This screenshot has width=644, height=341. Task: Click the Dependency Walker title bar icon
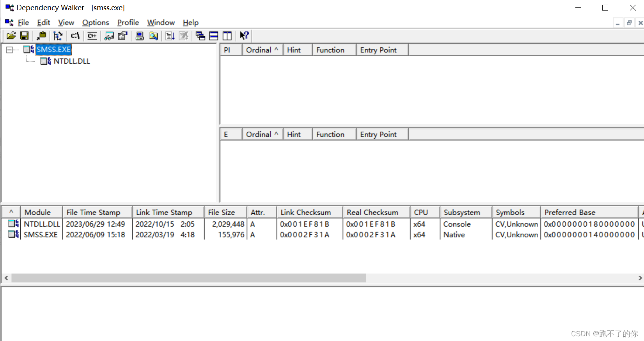[x=9, y=7]
